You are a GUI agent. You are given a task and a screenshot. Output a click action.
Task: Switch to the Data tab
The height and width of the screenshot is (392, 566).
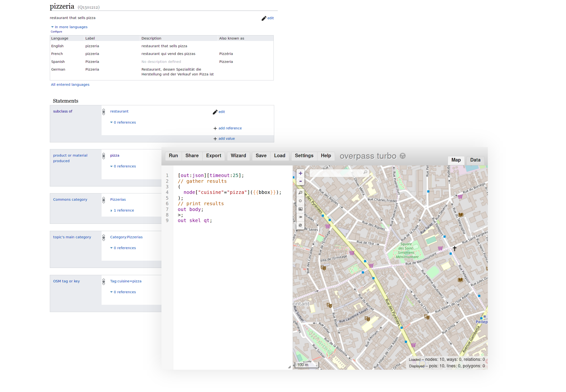pos(475,160)
